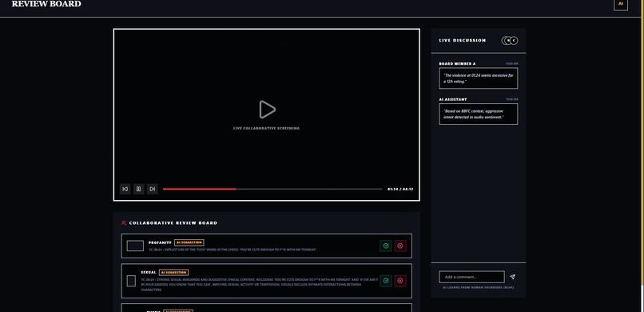Open the Sexual flag thumbnail
Viewport: 644px width, 312px height.
131,281
